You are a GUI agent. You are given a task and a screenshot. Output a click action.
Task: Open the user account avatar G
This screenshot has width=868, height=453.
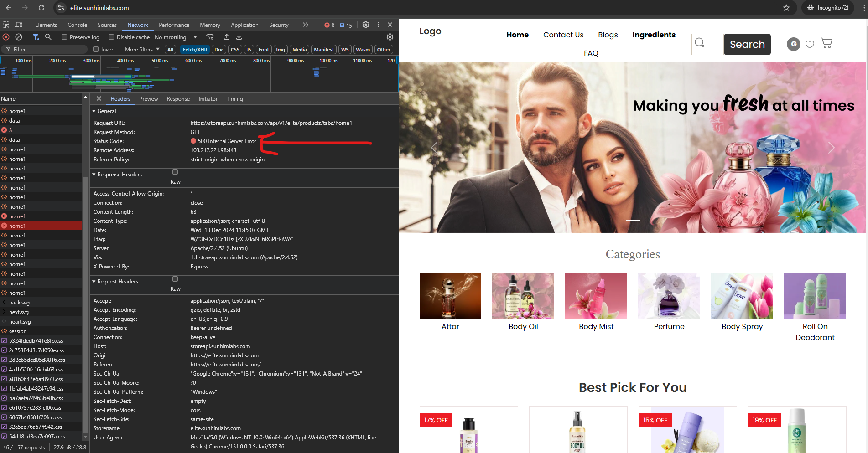(794, 44)
